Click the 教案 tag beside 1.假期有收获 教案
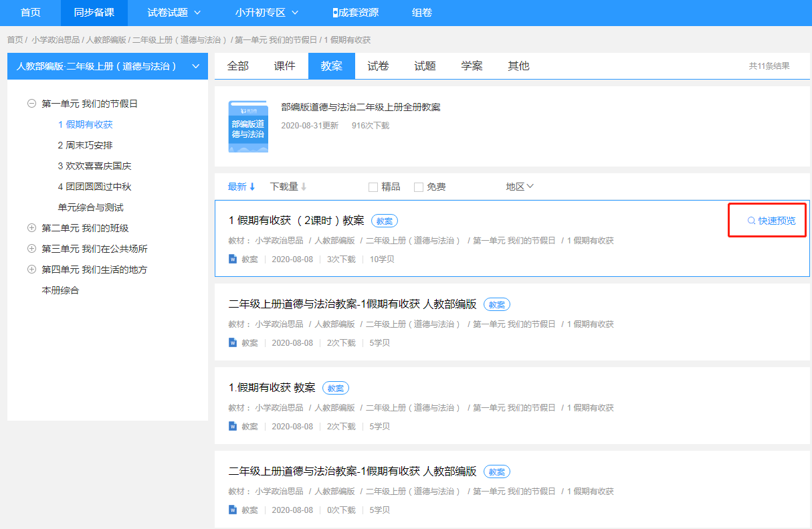 coord(336,388)
